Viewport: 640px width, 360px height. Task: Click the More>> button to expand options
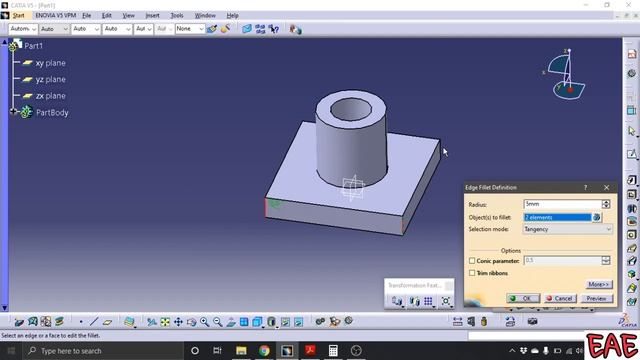598,284
